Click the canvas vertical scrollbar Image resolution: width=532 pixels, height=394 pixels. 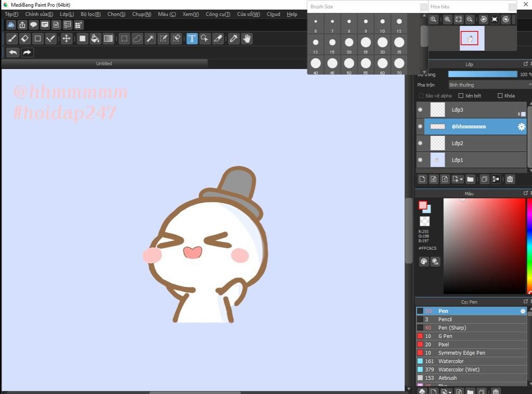tap(408, 231)
